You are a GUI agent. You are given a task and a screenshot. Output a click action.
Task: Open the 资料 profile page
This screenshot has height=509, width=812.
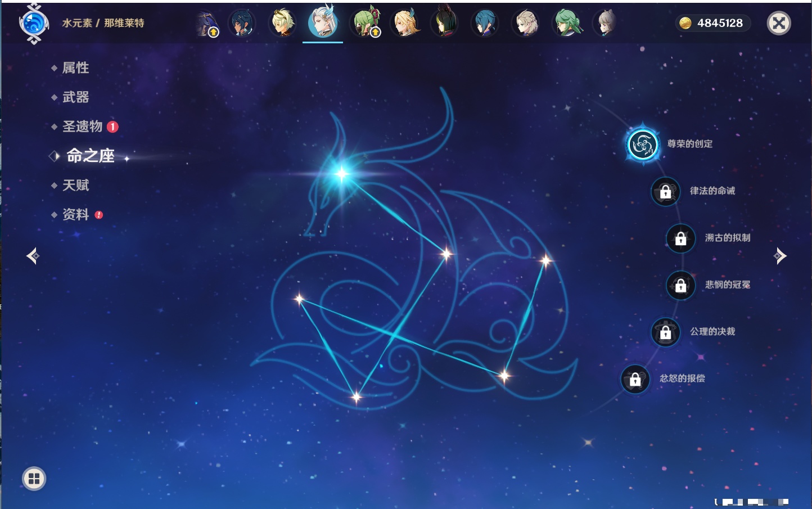(76, 214)
